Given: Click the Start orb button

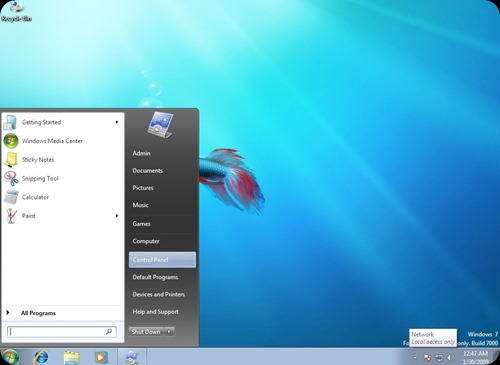Looking at the screenshot, I should 10,357.
